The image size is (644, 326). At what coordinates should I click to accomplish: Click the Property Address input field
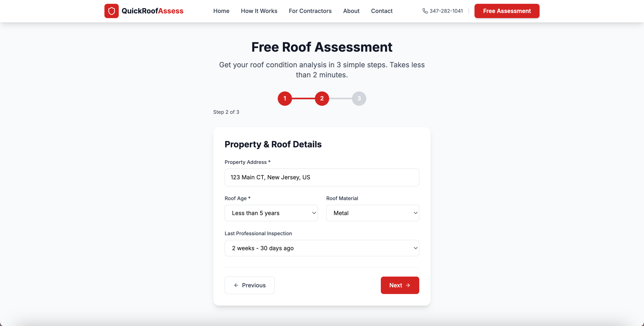click(x=322, y=177)
